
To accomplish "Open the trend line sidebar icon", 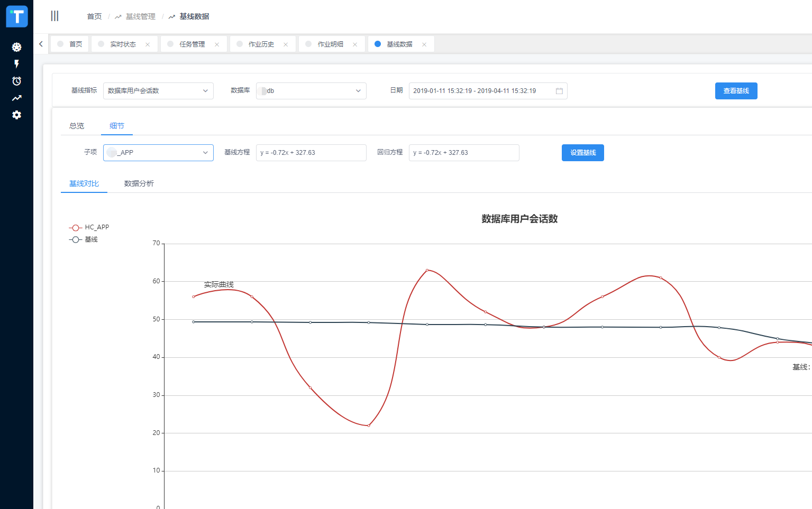I will [17, 98].
